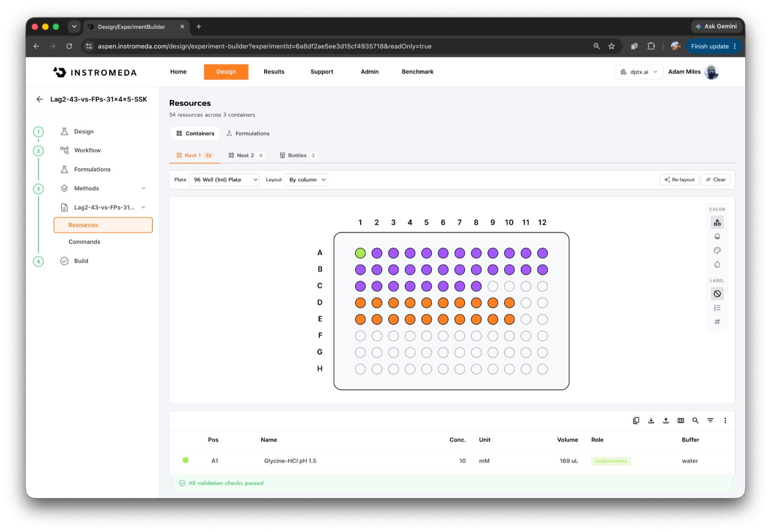Open the Build step in sidebar
The image size is (771, 532).
click(81, 261)
